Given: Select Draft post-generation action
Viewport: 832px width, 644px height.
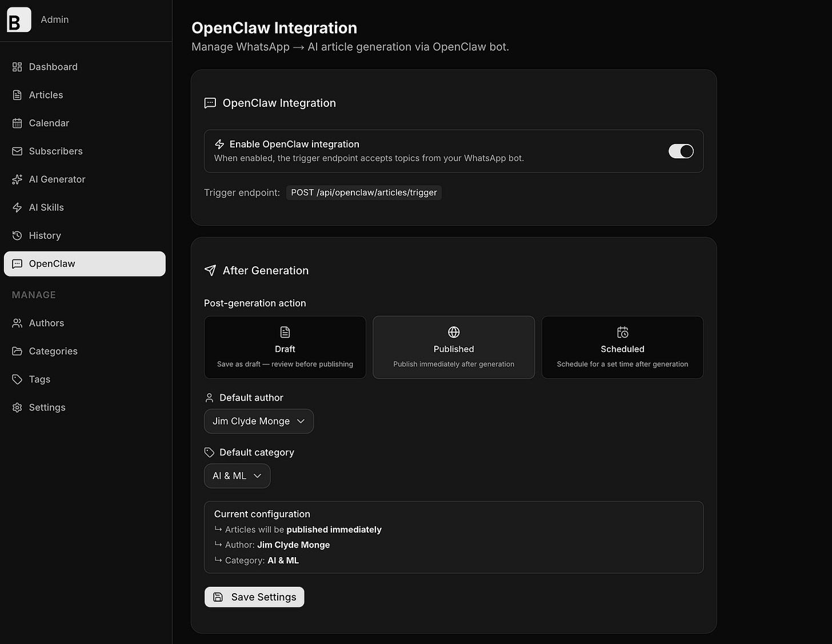Looking at the screenshot, I should [x=285, y=347].
